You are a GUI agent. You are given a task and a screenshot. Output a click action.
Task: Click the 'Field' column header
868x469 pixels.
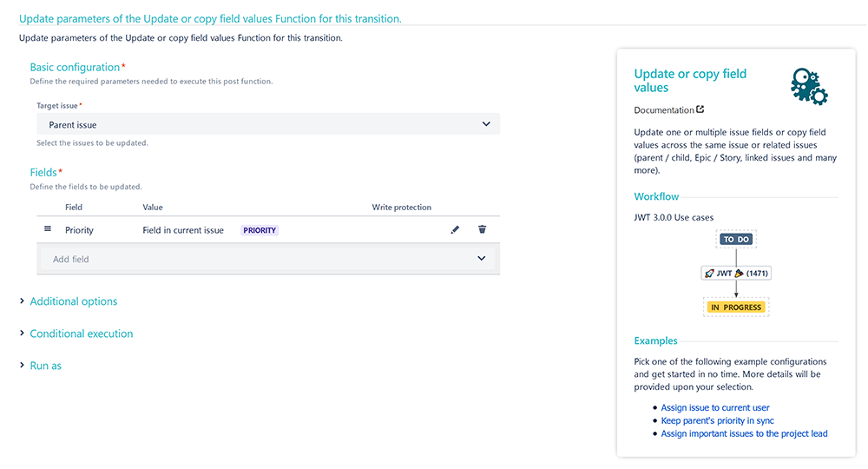coord(74,207)
